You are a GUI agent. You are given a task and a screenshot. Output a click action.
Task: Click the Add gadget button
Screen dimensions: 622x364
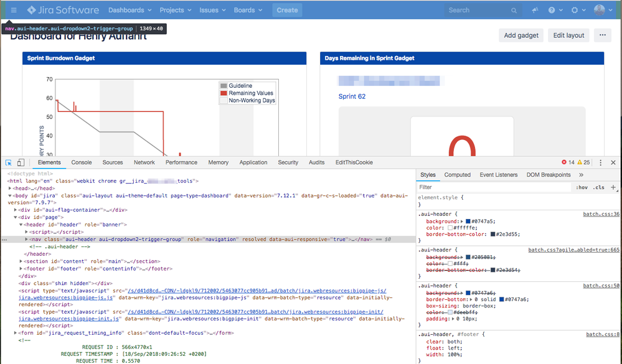pos(521,35)
